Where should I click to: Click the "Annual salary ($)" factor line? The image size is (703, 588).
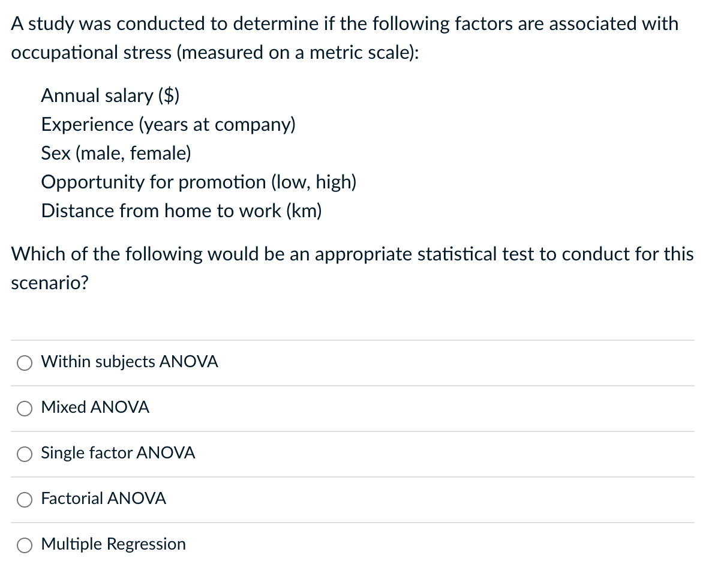(x=111, y=95)
